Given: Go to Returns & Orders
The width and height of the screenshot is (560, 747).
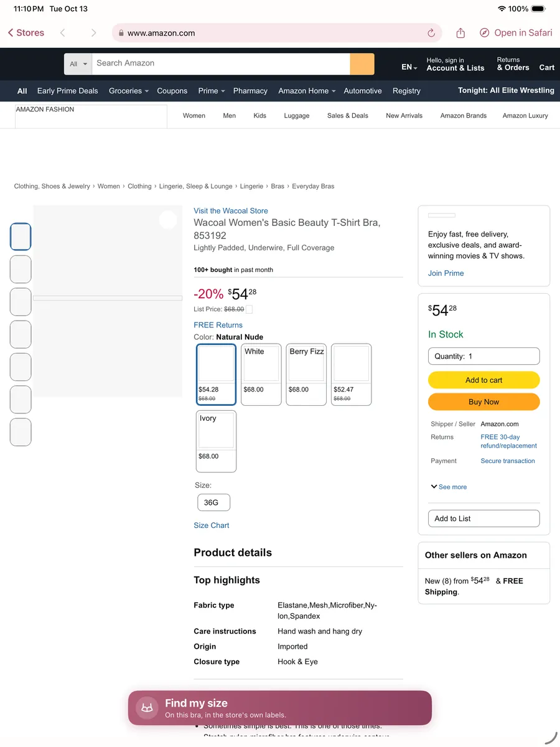Looking at the screenshot, I should [x=513, y=64].
